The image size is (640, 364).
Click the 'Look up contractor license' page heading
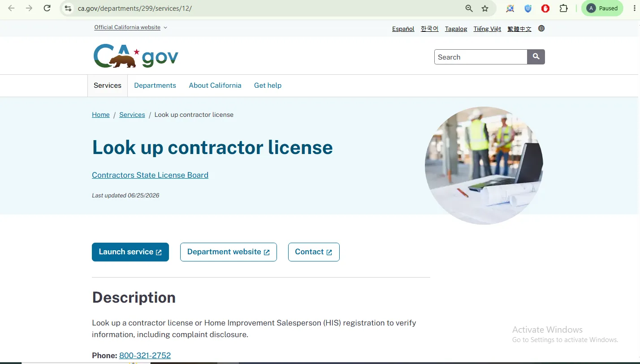(212, 147)
